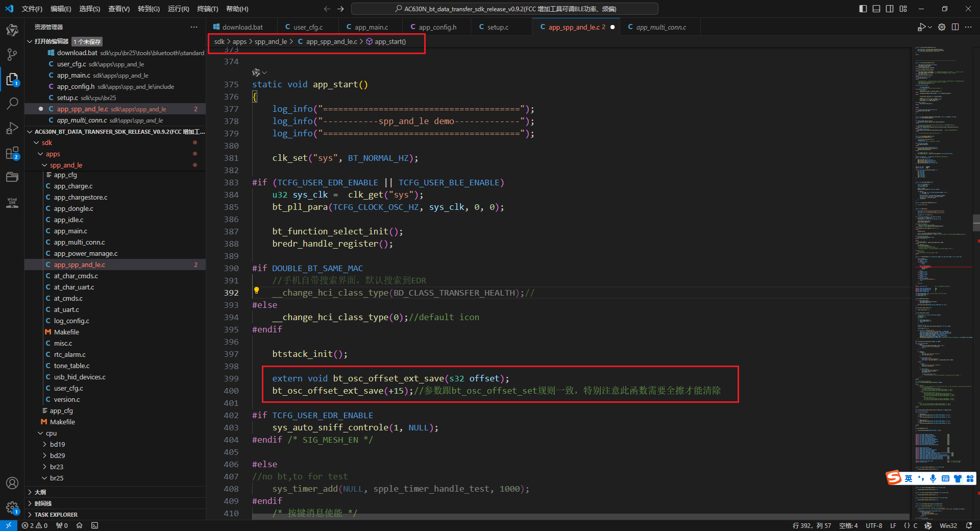Click the 行 392, 列 57 cursor position
Image resolution: width=980 pixels, height=531 pixels.
coord(812,525)
